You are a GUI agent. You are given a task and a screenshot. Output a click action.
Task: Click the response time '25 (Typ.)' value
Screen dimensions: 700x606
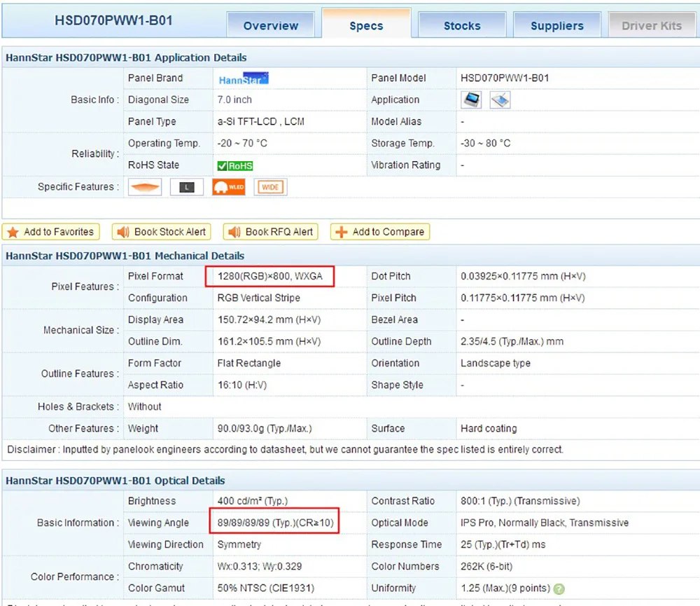pos(503,544)
